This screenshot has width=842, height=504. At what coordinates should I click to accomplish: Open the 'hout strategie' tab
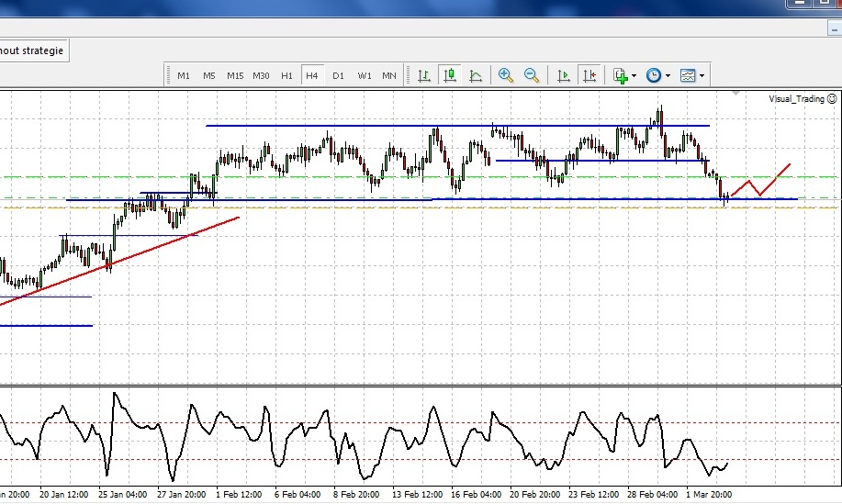[32, 50]
